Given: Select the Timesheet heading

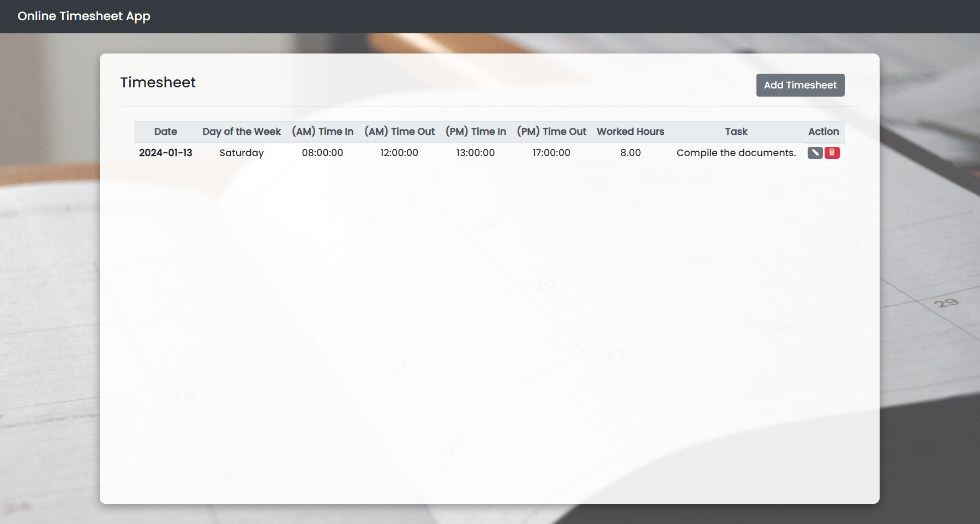Looking at the screenshot, I should coord(158,82).
